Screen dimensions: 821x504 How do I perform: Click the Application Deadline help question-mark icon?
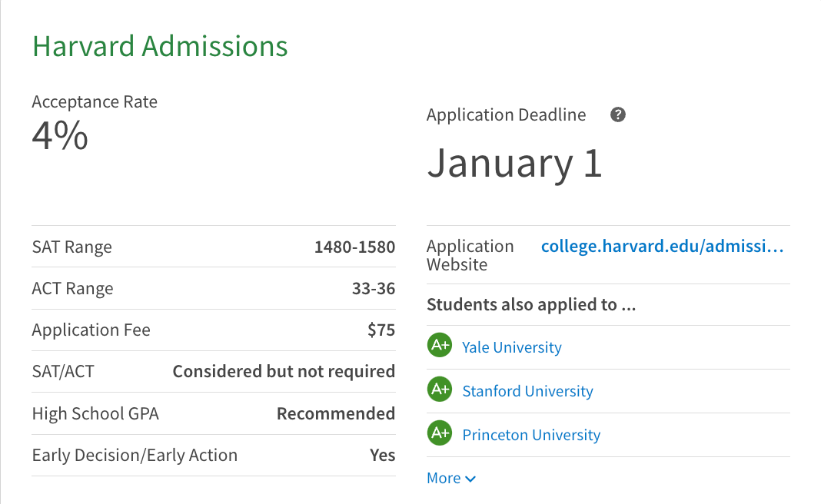coord(618,115)
